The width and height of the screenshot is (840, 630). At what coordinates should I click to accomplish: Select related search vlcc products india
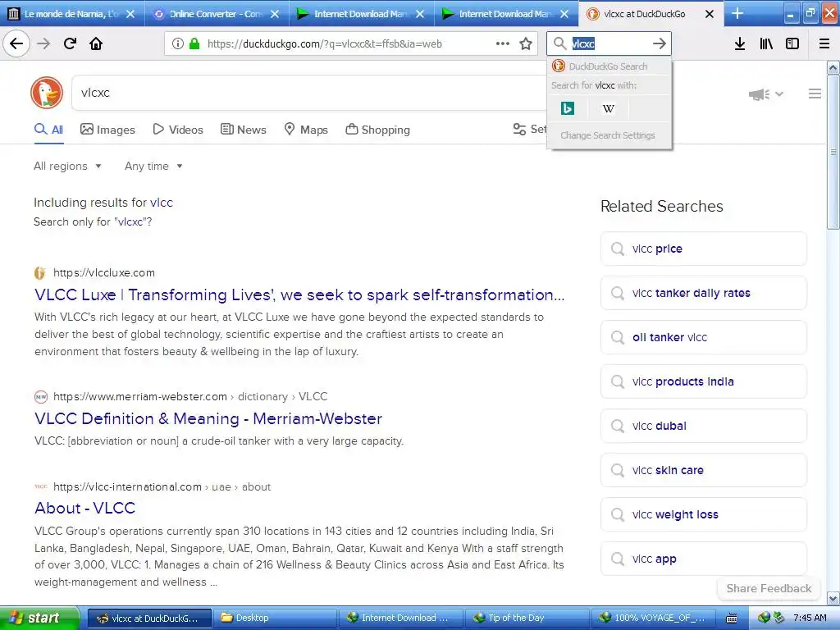(703, 381)
